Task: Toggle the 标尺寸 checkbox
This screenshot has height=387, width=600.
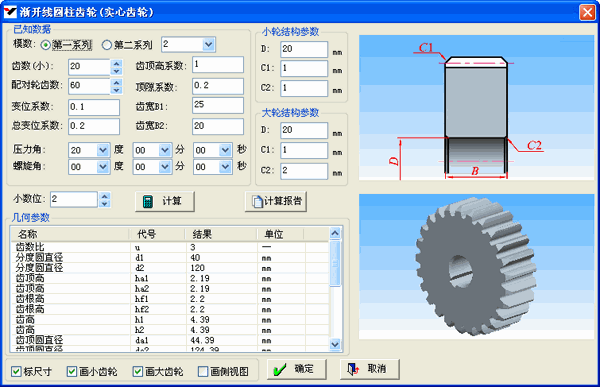Action: tap(16, 371)
